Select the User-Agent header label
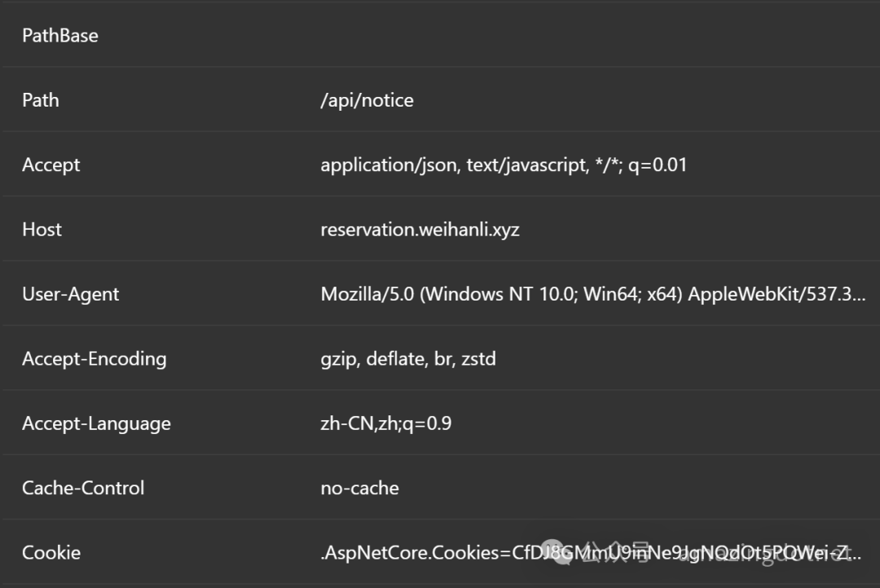The image size is (880, 588). (x=70, y=294)
